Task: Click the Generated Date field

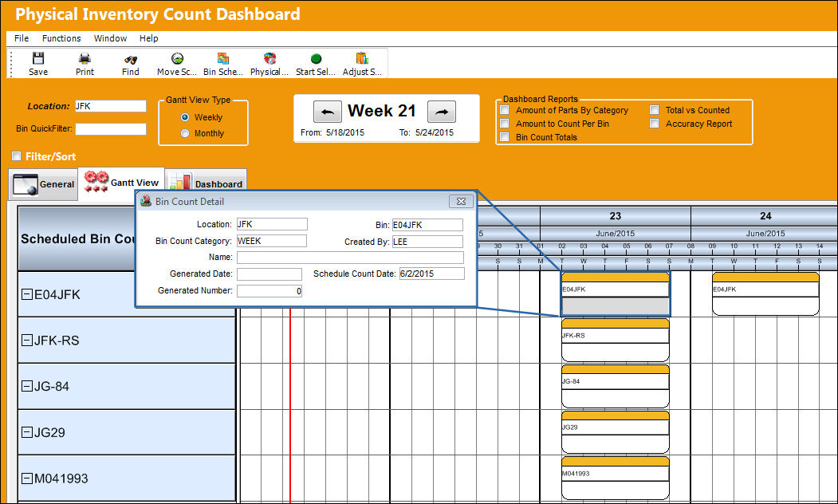Action: click(x=269, y=274)
